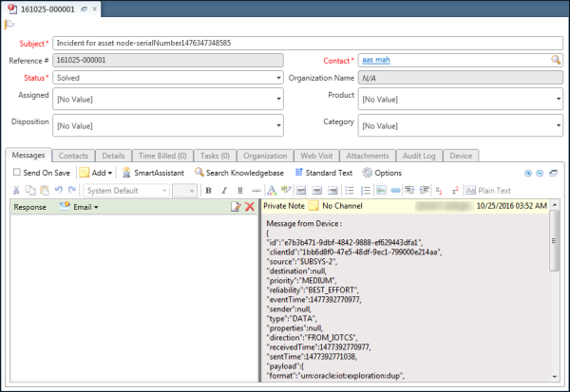
Task: Insert a bulleted list
Action: (x=350, y=191)
